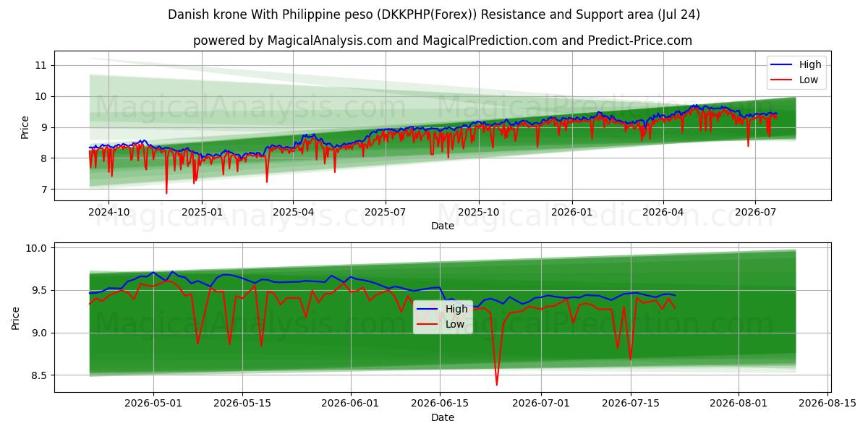Click the price value '10' on top axis
868x434 pixels.
pyautogui.click(x=41, y=96)
